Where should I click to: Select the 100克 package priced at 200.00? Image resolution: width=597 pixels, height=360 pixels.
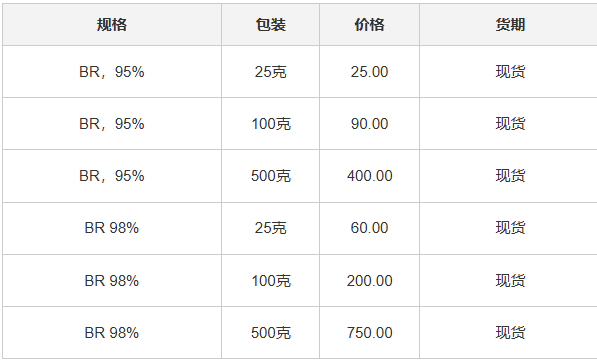click(x=270, y=281)
